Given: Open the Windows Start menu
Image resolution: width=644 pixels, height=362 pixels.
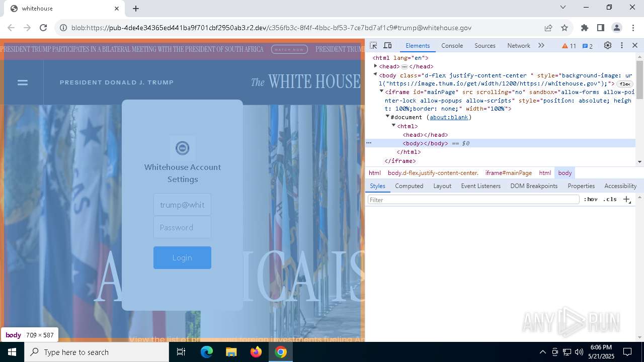Looking at the screenshot, I should 12,352.
